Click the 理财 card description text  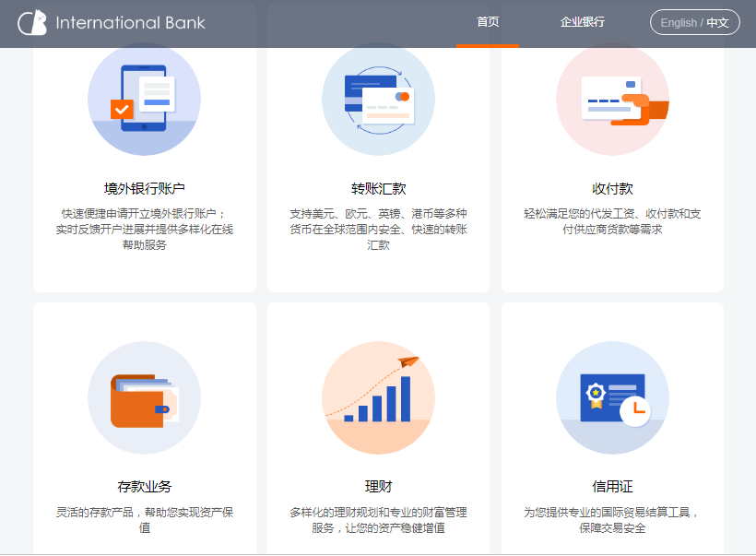coord(378,520)
